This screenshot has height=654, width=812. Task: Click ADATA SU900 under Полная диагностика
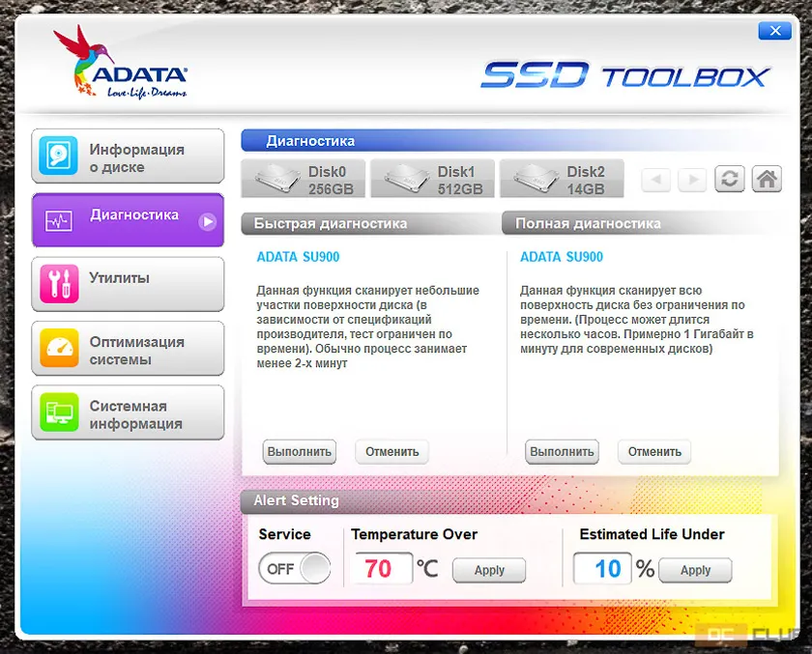point(562,257)
